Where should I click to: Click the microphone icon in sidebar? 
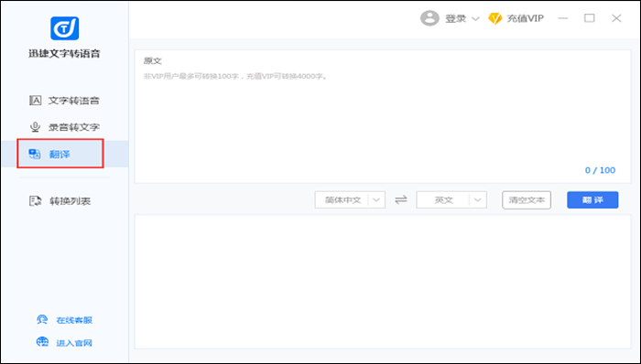click(35, 127)
